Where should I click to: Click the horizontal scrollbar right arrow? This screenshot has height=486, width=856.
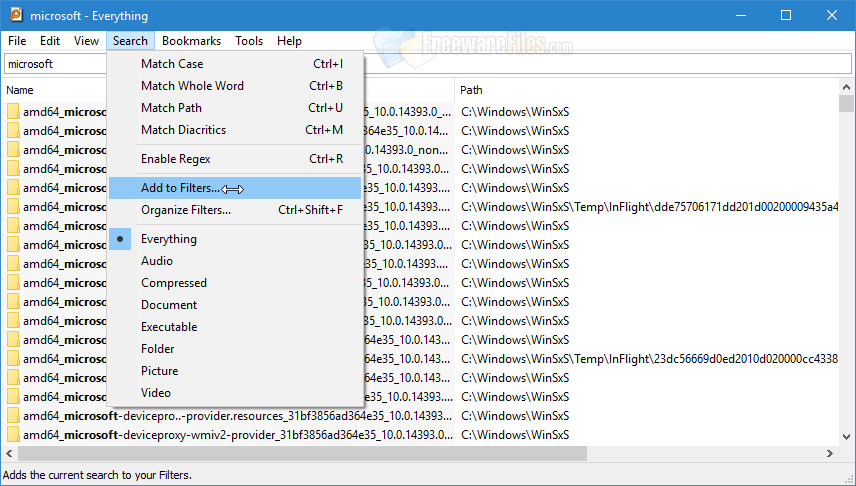[830, 453]
